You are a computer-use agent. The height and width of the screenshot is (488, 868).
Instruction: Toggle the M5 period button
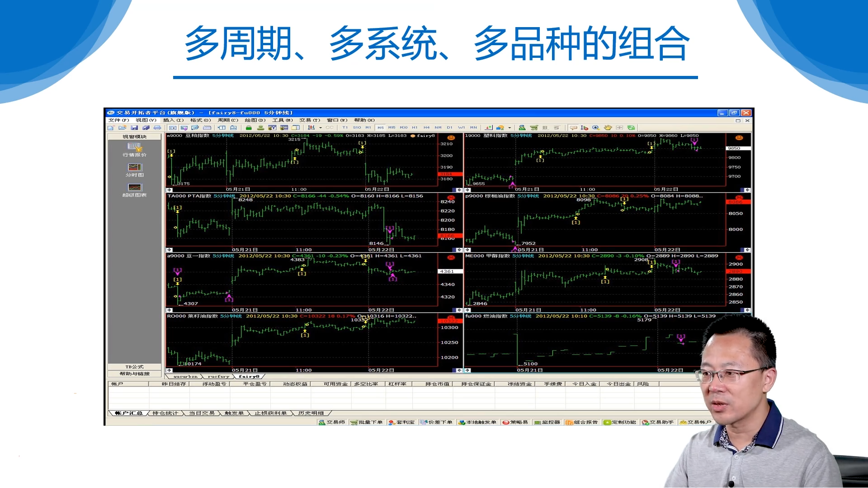(381, 128)
